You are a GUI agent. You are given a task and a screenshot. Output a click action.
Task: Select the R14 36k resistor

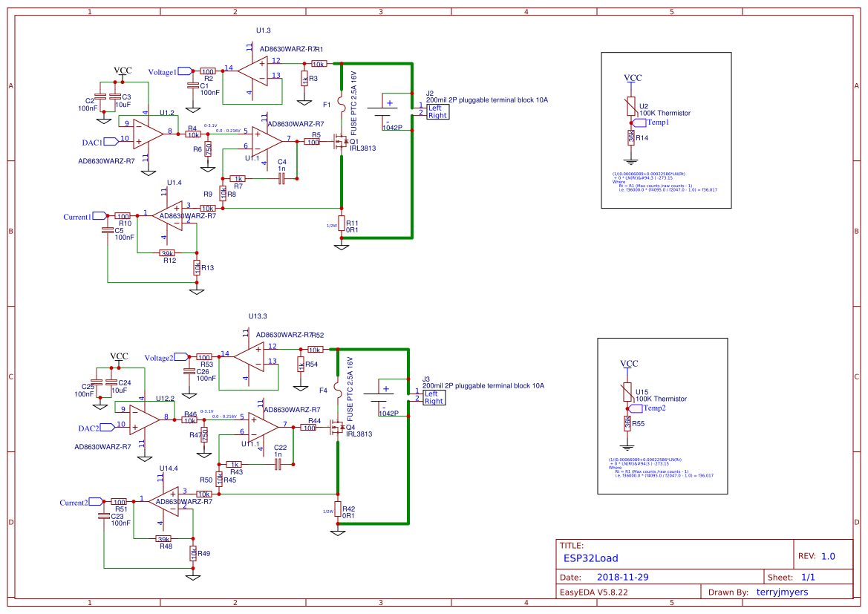pyautogui.click(x=631, y=137)
